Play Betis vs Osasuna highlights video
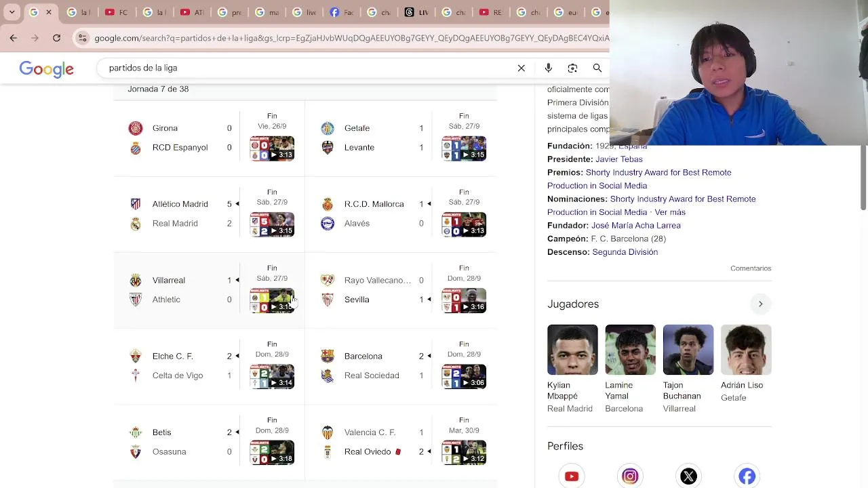 [272, 453]
